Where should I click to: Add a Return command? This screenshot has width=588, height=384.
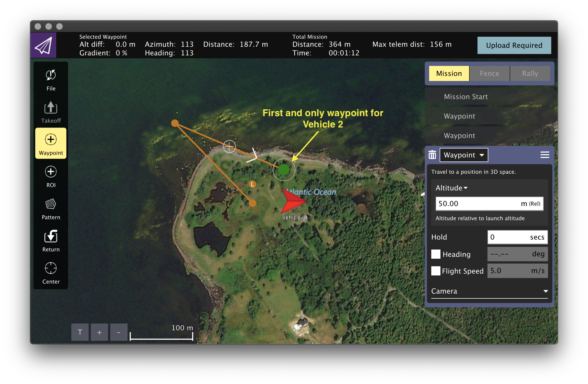pos(51,241)
